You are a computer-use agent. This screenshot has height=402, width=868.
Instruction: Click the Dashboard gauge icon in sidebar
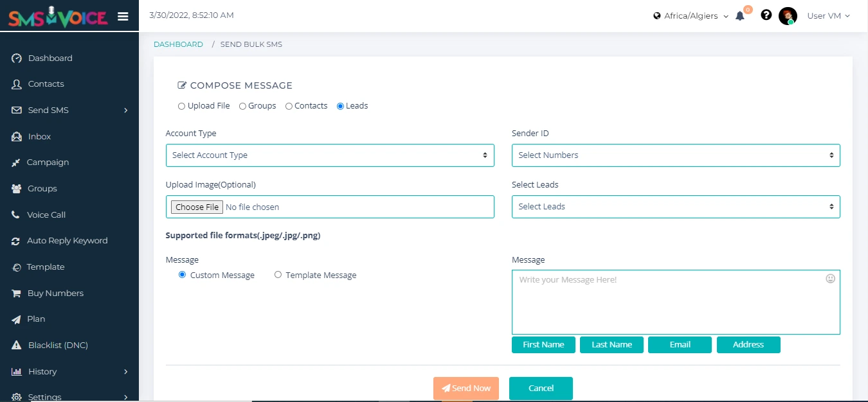[x=17, y=58]
